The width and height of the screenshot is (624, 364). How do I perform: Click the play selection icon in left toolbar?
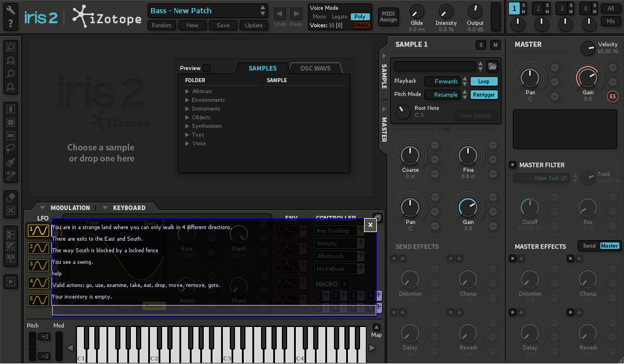(10, 282)
